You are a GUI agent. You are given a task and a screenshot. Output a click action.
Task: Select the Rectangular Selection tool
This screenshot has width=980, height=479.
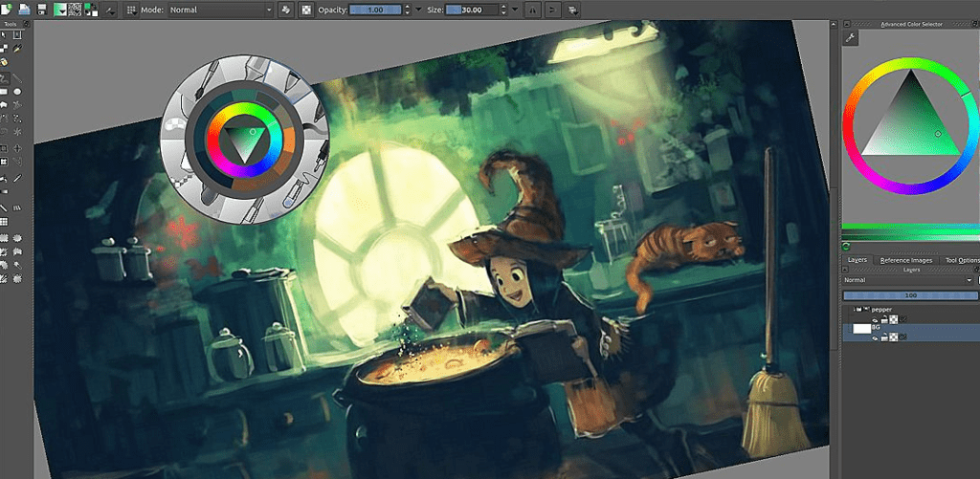[x=4, y=238]
